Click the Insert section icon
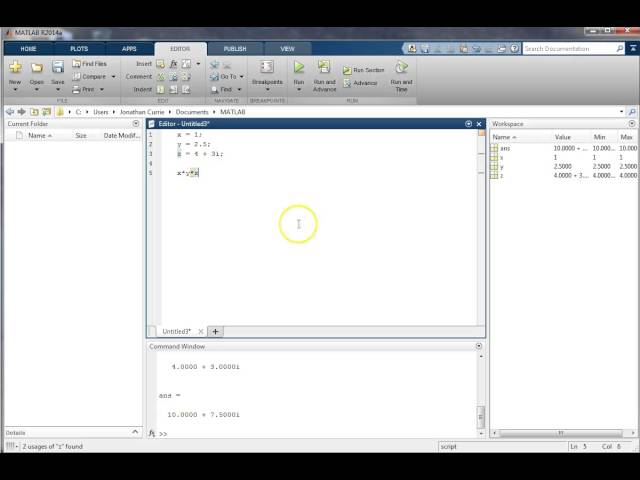Image resolution: width=640 pixels, height=480 pixels. click(x=160, y=64)
